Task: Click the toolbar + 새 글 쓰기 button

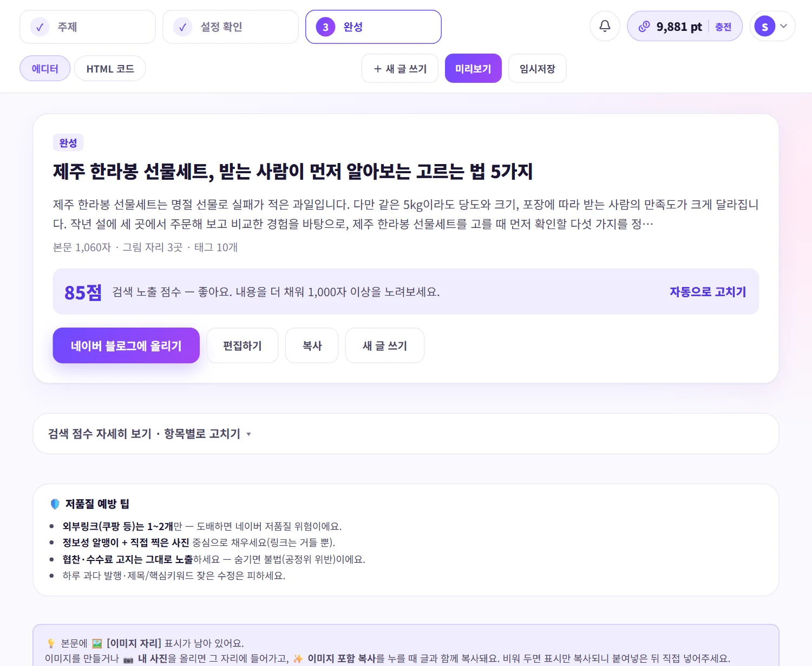Action: [x=400, y=69]
